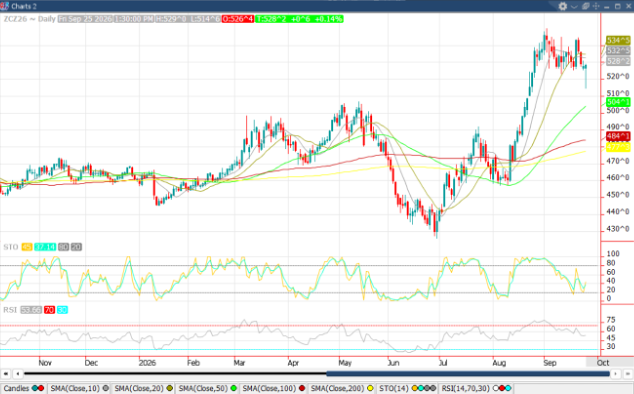This screenshot has width=634, height=394.
Task: Click the Charts 2 application icon
Action: point(5,6)
